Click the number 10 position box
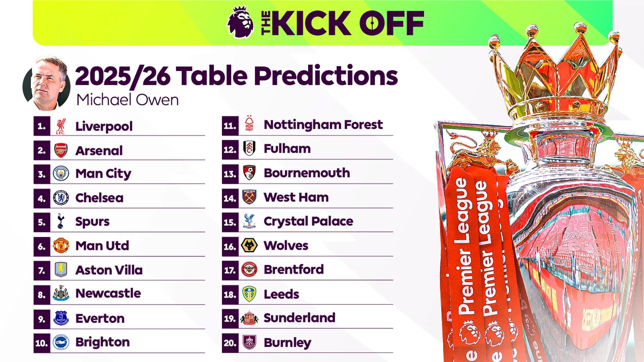This screenshot has height=362, width=644. 42,343
